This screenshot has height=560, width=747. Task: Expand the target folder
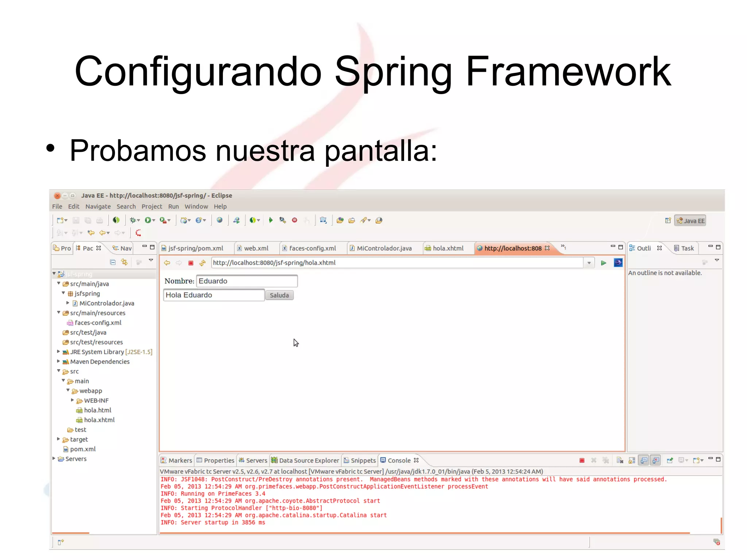point(58,439)
